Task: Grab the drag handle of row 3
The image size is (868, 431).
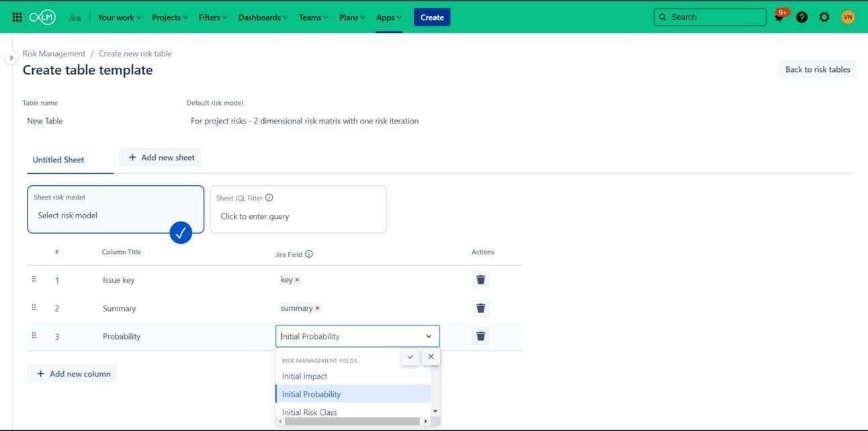Action: (x=34, y=336)
